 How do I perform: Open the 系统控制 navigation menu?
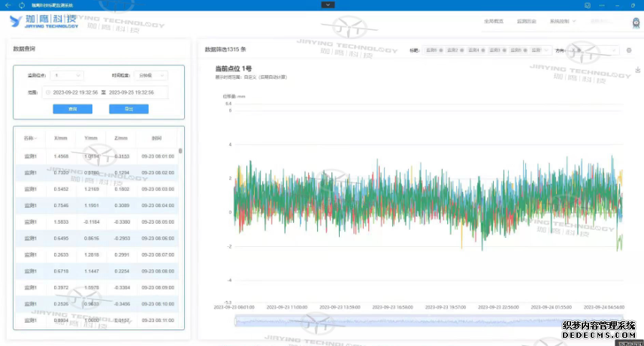[x=562, y=21]
